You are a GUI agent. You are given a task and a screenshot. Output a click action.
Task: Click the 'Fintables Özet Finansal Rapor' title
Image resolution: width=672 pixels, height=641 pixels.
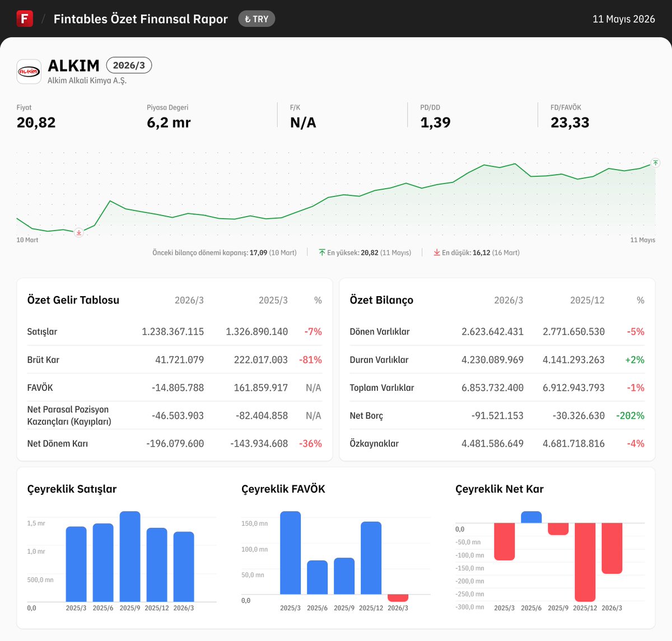[141, 19]
